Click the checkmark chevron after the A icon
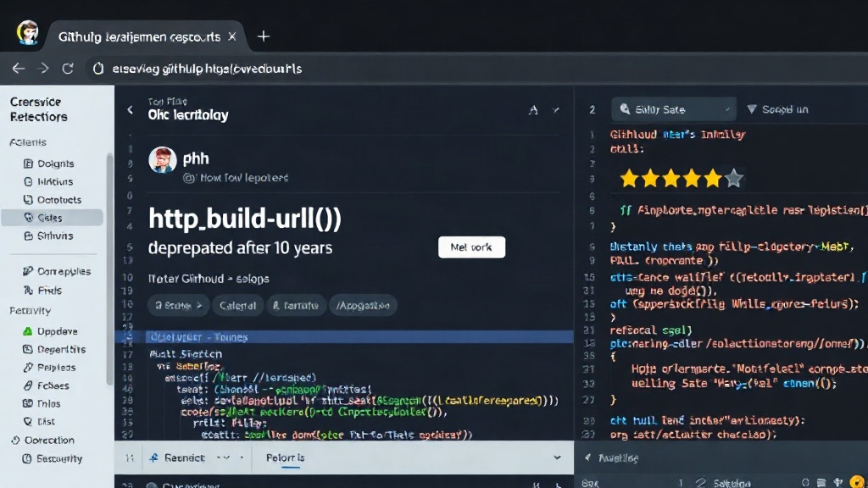Viewport: 868px width, 488px height. point(556,110)
